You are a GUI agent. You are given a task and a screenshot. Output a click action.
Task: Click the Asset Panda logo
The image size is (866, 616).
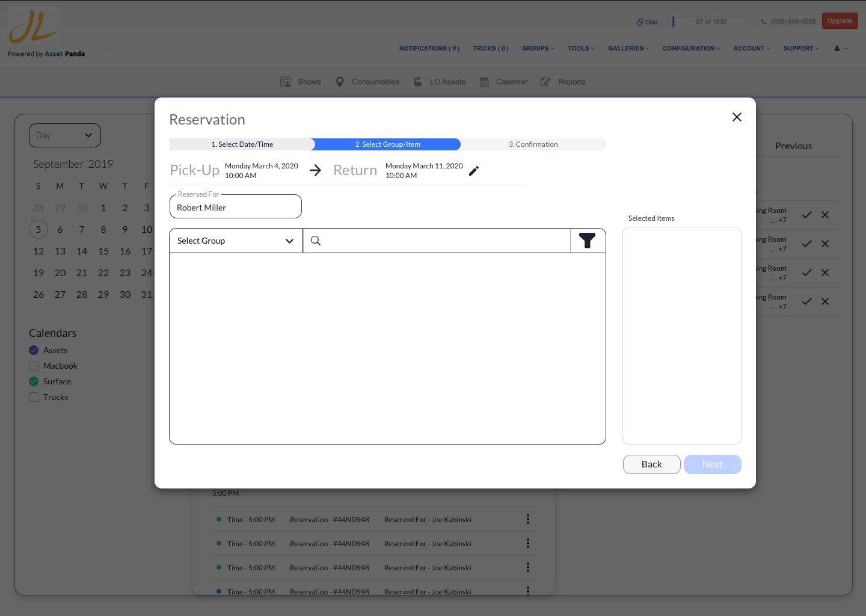[x=34, y=27]
